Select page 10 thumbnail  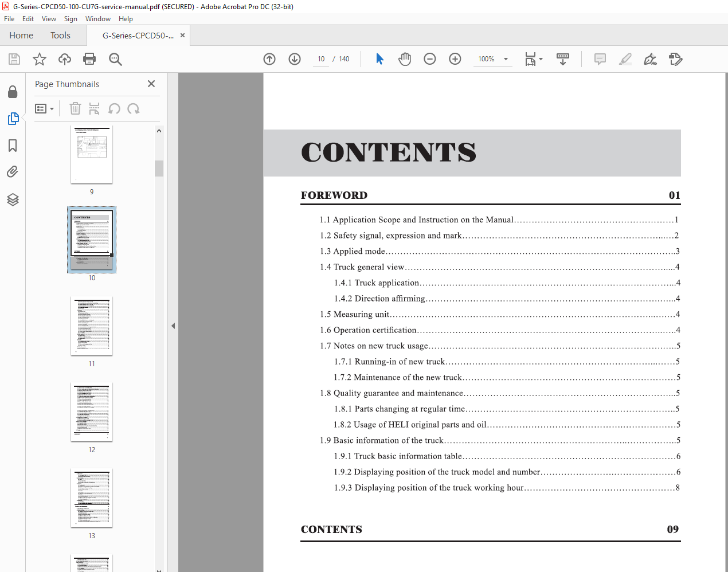pyautogui.click(x=92, y=240)
